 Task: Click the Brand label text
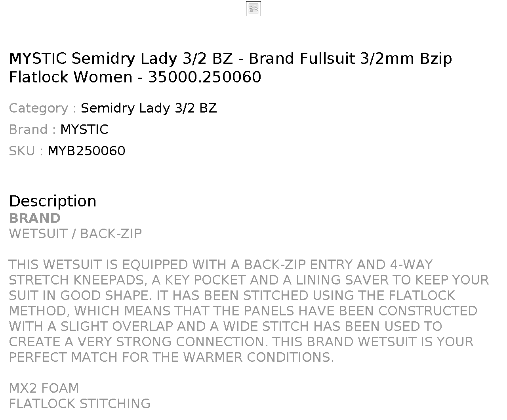(x=32, y=130)
